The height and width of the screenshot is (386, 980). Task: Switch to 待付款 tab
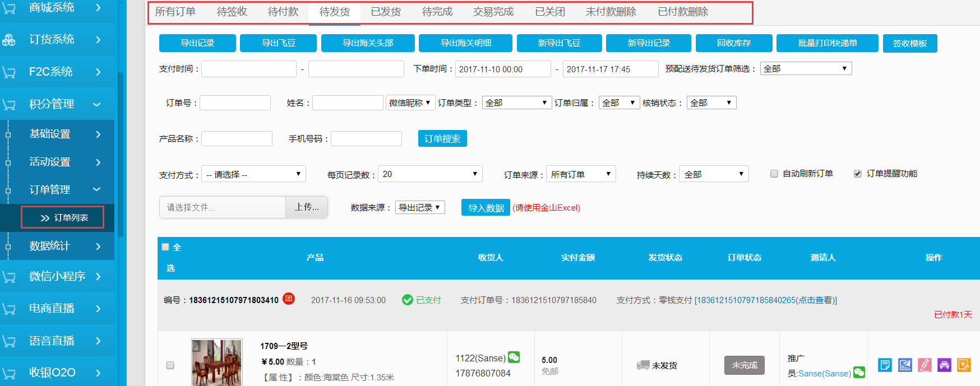click(283, 12)
